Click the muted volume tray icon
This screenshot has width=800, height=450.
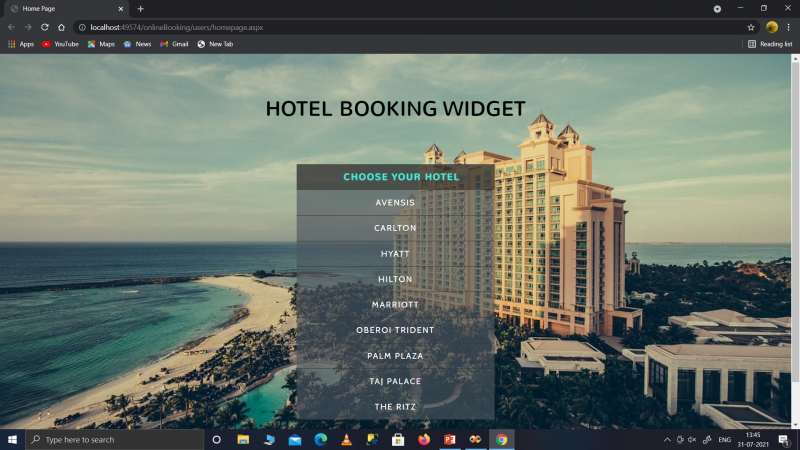point(692,439)
